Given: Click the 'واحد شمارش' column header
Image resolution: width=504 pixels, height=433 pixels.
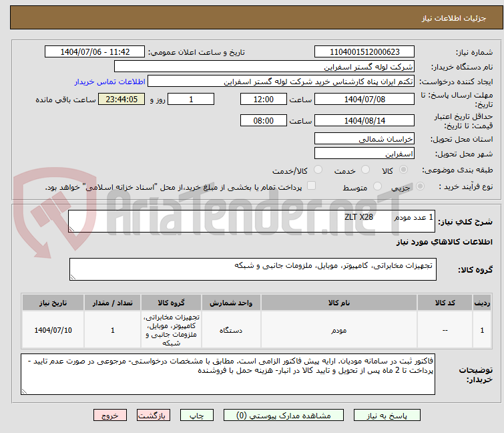Looking at the screenshot, I should tap(231, 303).
